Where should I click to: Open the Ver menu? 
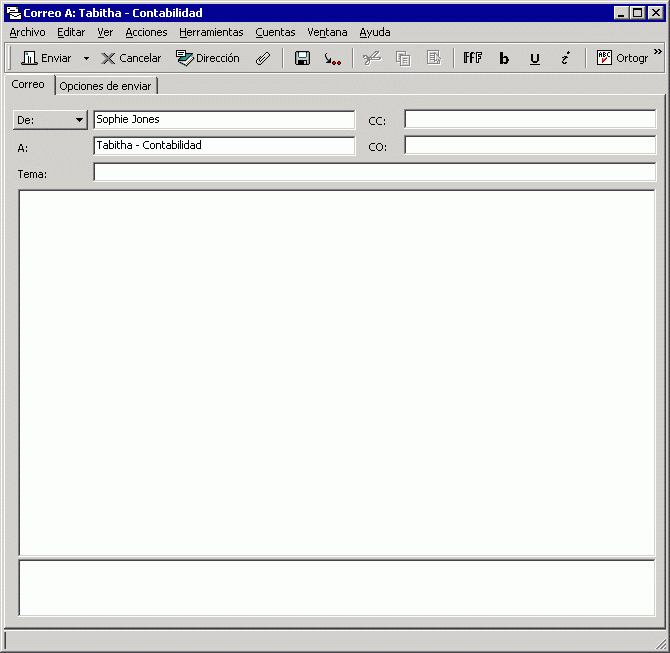coord(105,32)
